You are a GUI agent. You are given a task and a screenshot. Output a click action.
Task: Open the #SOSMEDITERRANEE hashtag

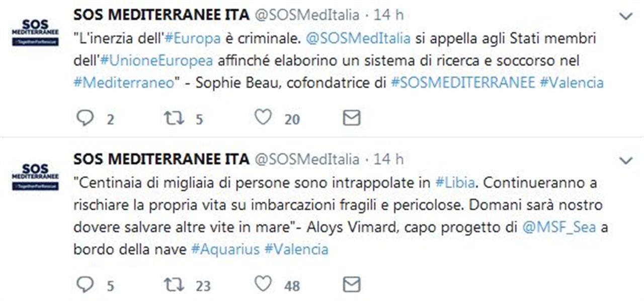coord(463,82)
